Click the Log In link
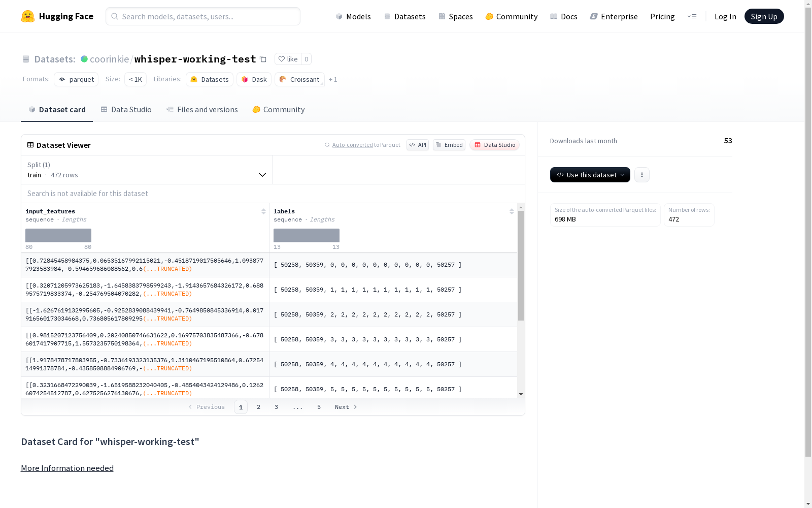The image size is (812, 508). pyautogui.click(x=725, y=16)
